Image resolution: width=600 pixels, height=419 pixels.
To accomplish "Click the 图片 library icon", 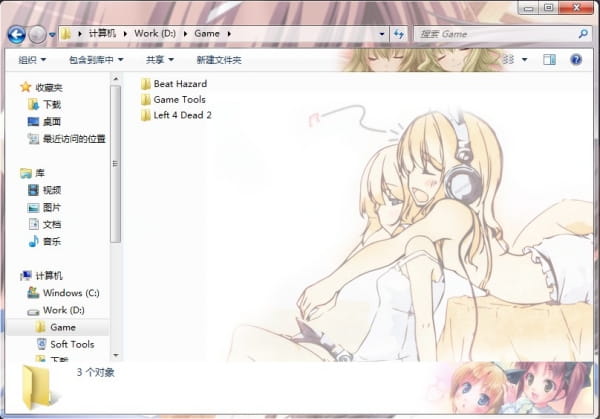I will [34, 207].
